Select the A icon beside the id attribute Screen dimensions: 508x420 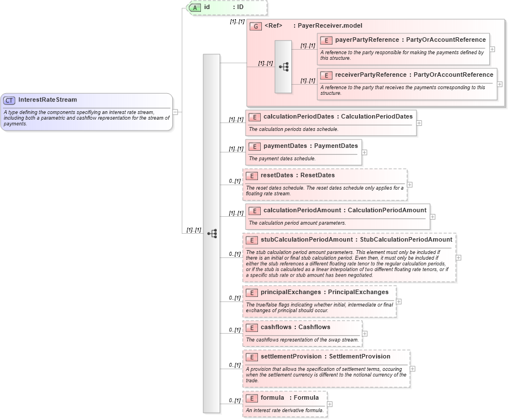tap(195, 8)
